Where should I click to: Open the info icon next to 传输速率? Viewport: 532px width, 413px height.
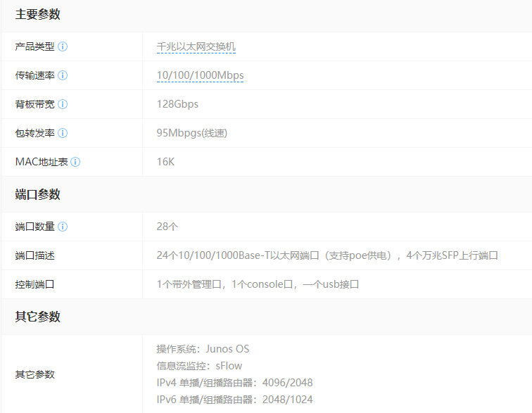pos(63,75)
